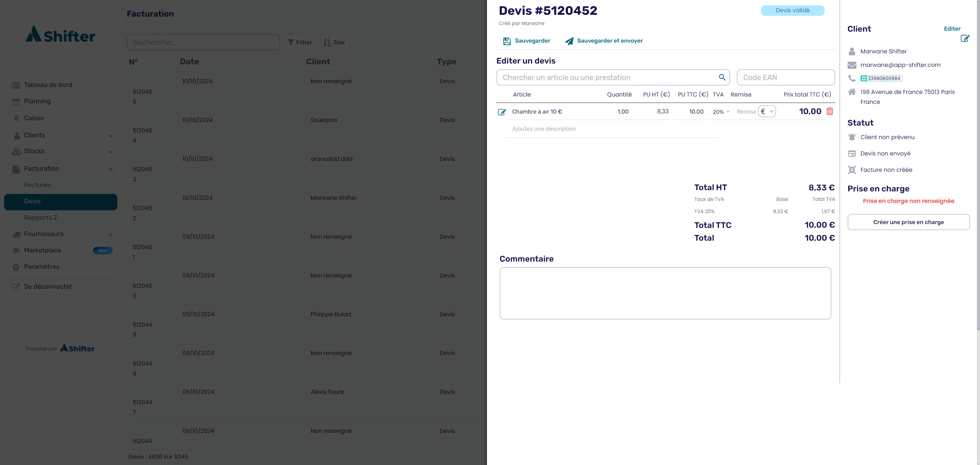Open the Remise € unit dropdown
Image resolution: width=980 pixels, height=465 pixels.
pyautogui.click(x=767, y=112)
